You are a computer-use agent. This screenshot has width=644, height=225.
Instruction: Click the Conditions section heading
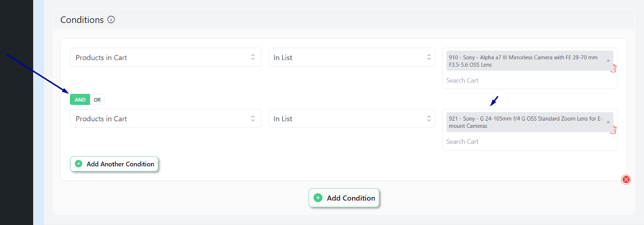(82, 20)
